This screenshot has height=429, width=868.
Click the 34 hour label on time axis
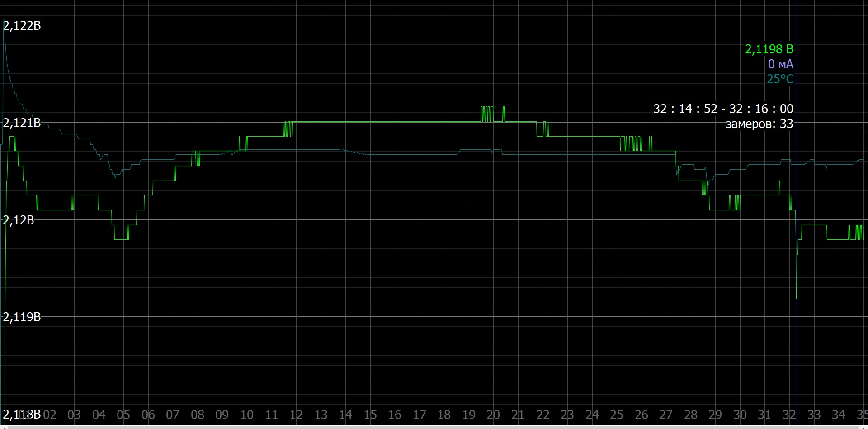coord(839,415)
